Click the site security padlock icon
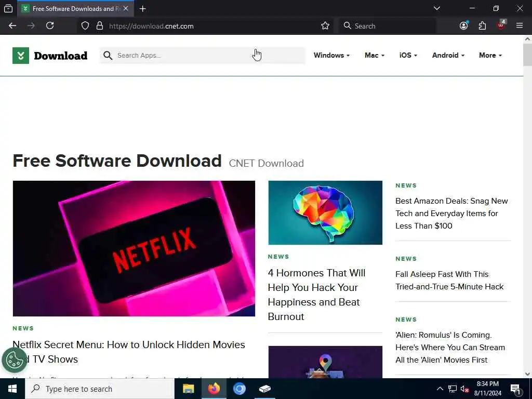Screen dimensions: 532x399 100,26
